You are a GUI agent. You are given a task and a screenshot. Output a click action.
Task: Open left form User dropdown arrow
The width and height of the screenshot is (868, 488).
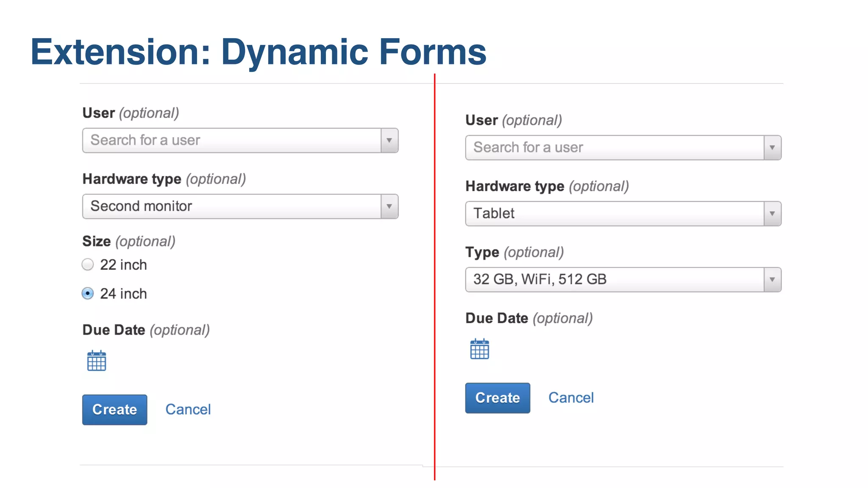tap(389, 140)
